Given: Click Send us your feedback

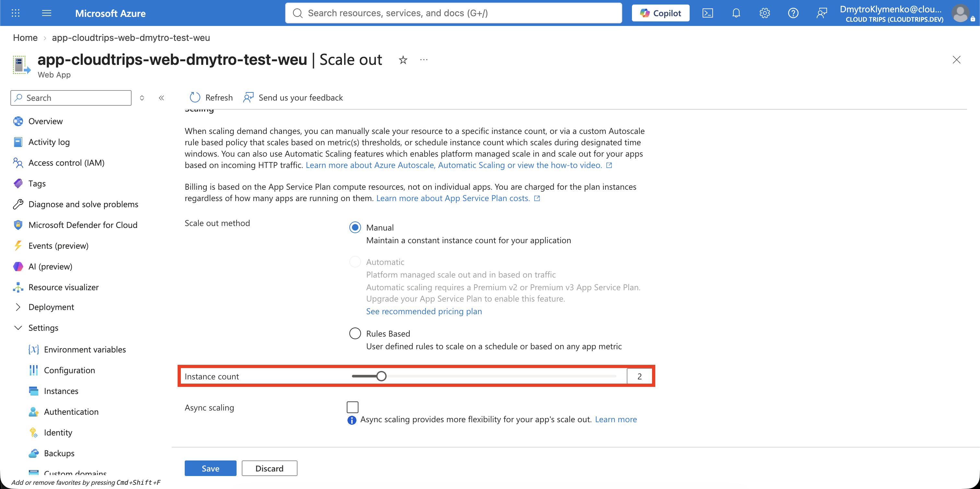Looking at the screenshot, I should (293, 97).
